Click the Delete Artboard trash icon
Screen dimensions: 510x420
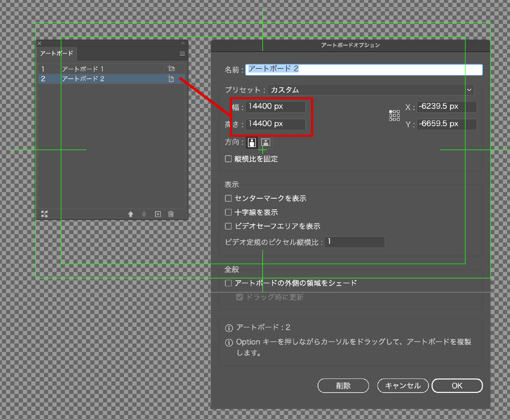pyautogui.click(x=171, y=214)
